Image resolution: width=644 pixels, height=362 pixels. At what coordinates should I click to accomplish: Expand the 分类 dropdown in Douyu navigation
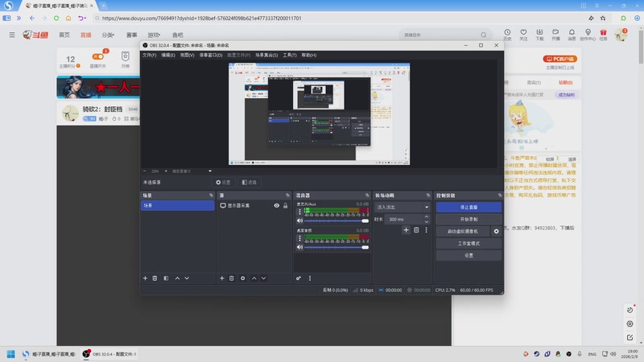[108, 35]
